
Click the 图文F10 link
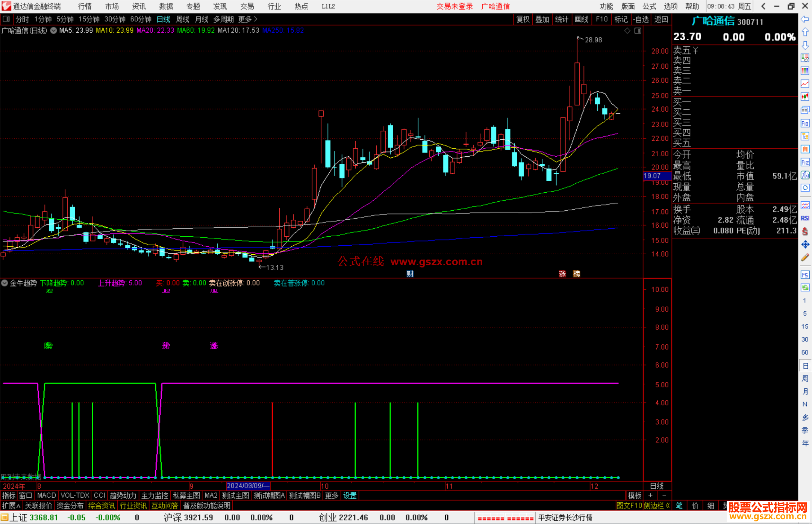point(629,506)
